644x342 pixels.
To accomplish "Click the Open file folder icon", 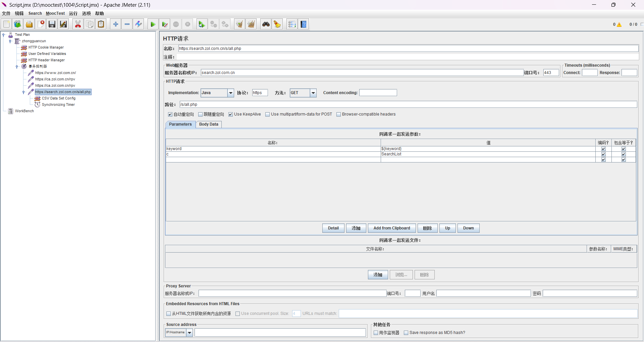I will point(29,24).
